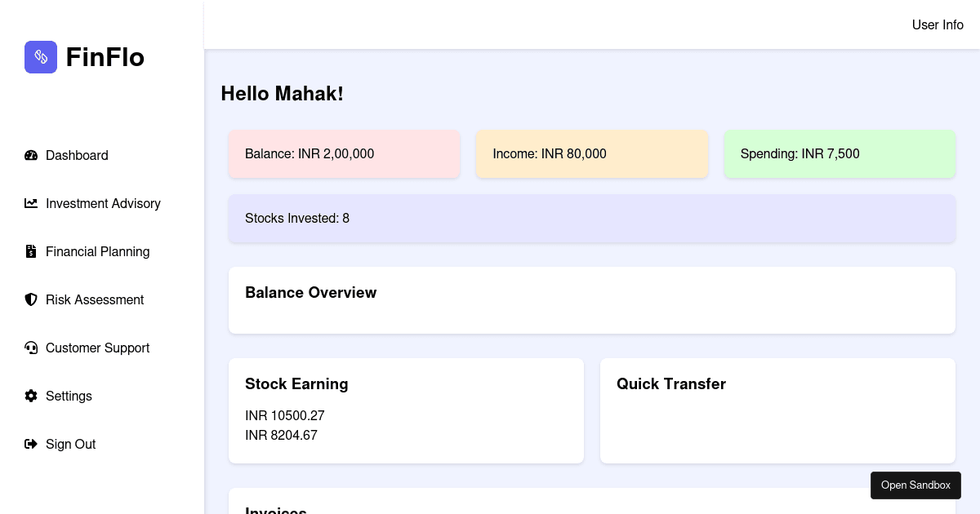Click the Settings gear icon
The height and width of the screenshot is (514, 980).
tap(31, 396)
